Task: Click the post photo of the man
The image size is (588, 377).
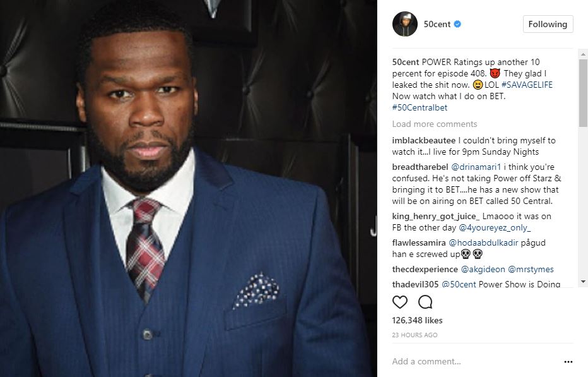Action: click(188, 188)
